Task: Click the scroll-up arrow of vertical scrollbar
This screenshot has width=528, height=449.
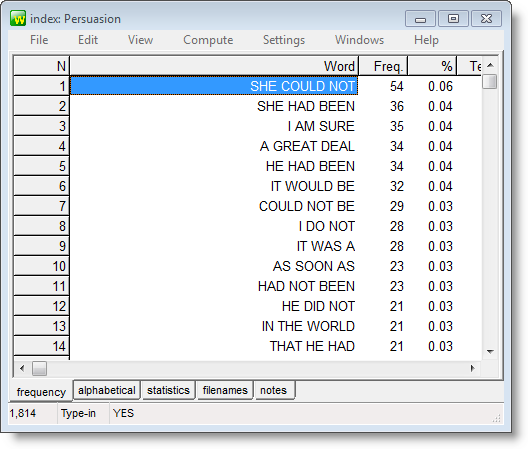Action: pos(490,65)
